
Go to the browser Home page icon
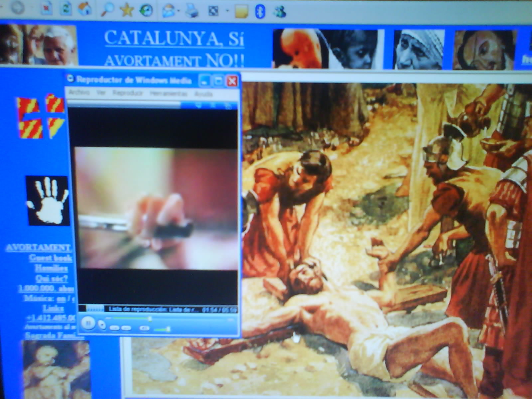point(85,9)
